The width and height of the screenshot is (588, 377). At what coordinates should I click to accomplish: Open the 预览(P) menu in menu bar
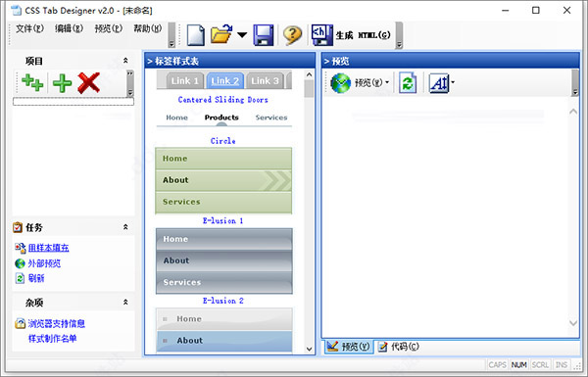109,28
